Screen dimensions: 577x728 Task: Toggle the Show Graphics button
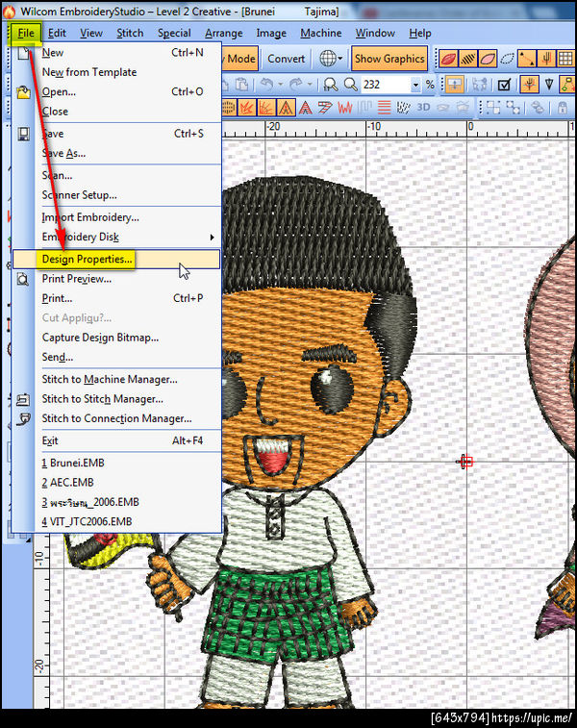pyautogui.click(x=389, y=59)
